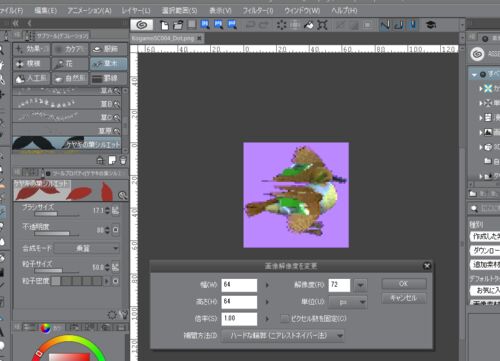Create a new canvas with New icon
Screen dimensions: 500x361
click(x=164, y=25)
